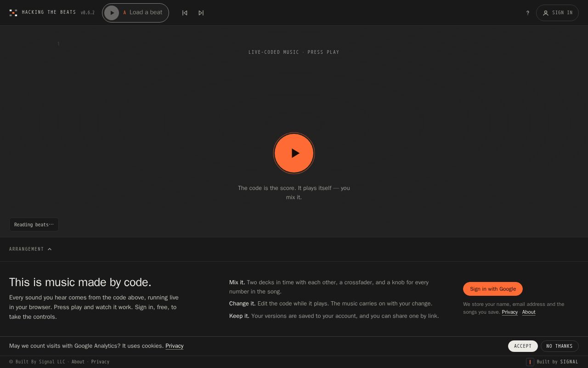This screenshot has width=588, height=368.
Task: Click the "Mix it." feature text
Action: pos(237,282)
